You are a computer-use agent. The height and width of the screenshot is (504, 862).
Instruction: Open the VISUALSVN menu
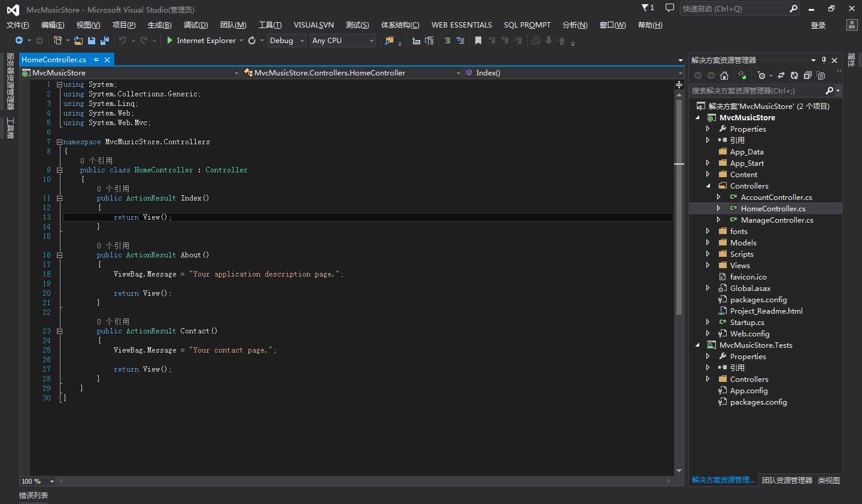[314, 25]
